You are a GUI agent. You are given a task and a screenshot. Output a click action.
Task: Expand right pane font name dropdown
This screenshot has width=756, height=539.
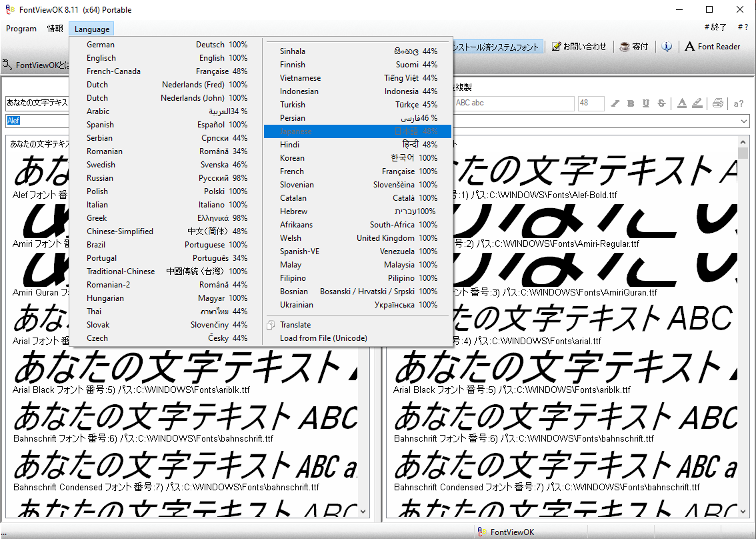pos(744,121)
